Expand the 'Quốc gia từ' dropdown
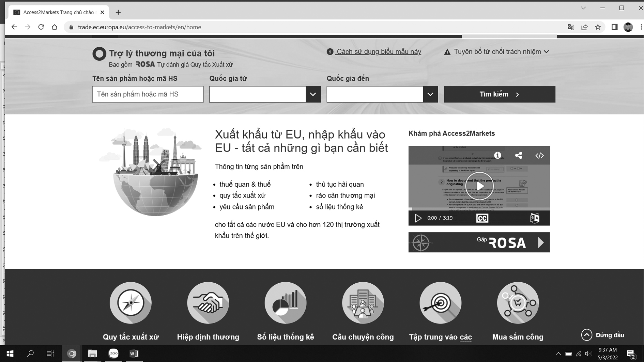This screenshot has width=644, height=362. click(313, 94)
